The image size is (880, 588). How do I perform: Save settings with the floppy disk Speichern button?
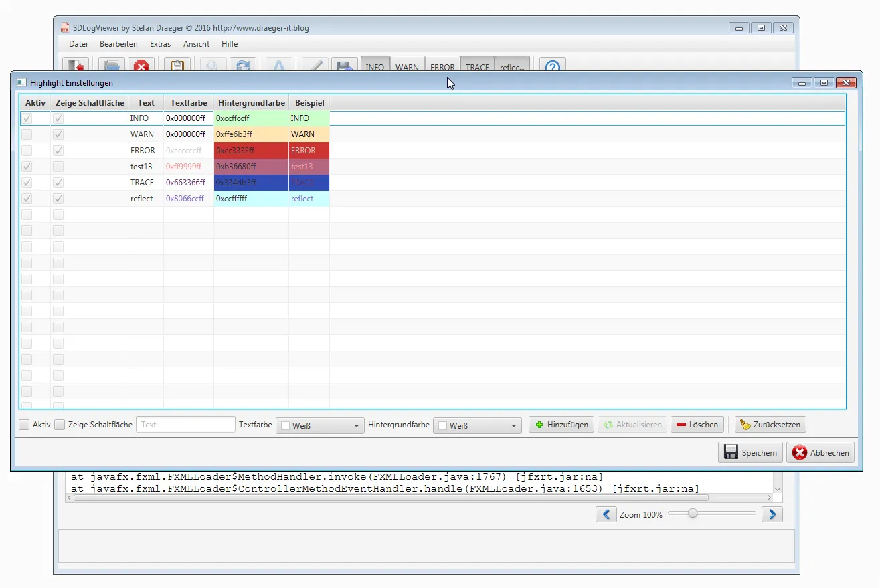751,453
